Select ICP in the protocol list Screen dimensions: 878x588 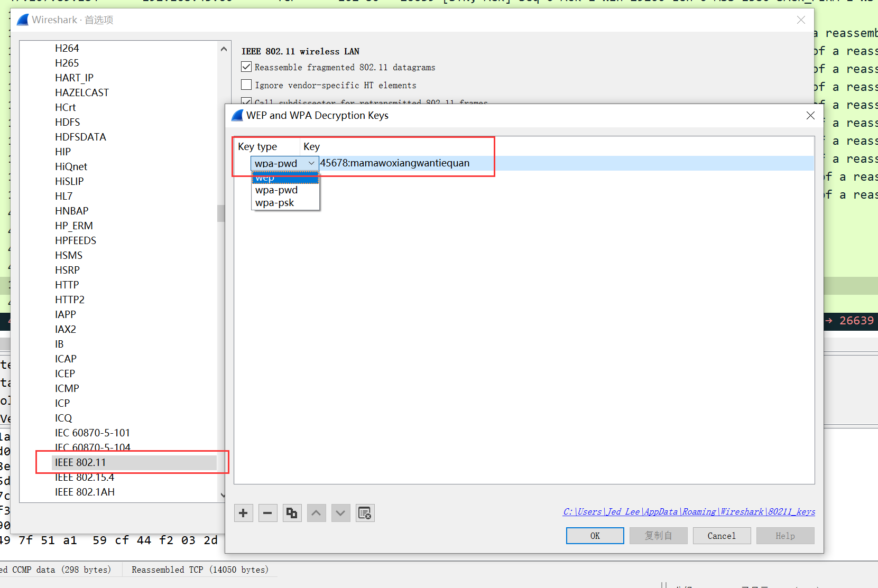click(62, 403)
